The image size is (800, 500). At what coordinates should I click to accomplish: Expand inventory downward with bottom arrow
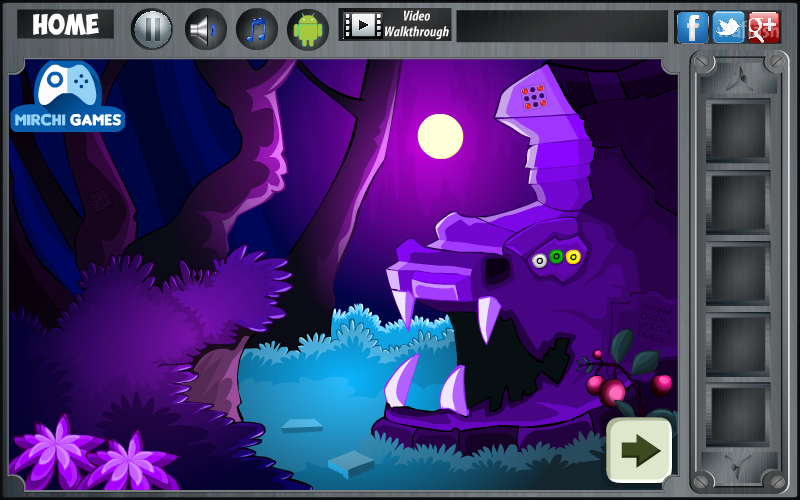click(738, 467)
